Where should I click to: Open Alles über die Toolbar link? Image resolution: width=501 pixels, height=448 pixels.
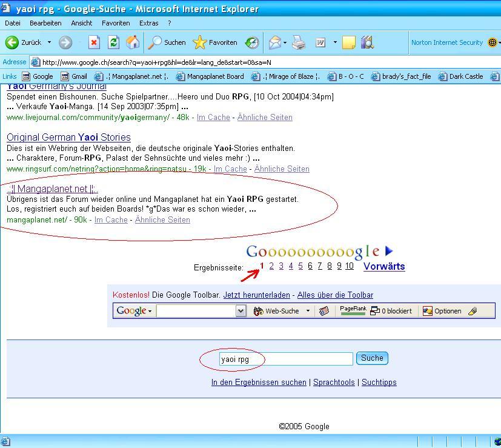[335, 295]
